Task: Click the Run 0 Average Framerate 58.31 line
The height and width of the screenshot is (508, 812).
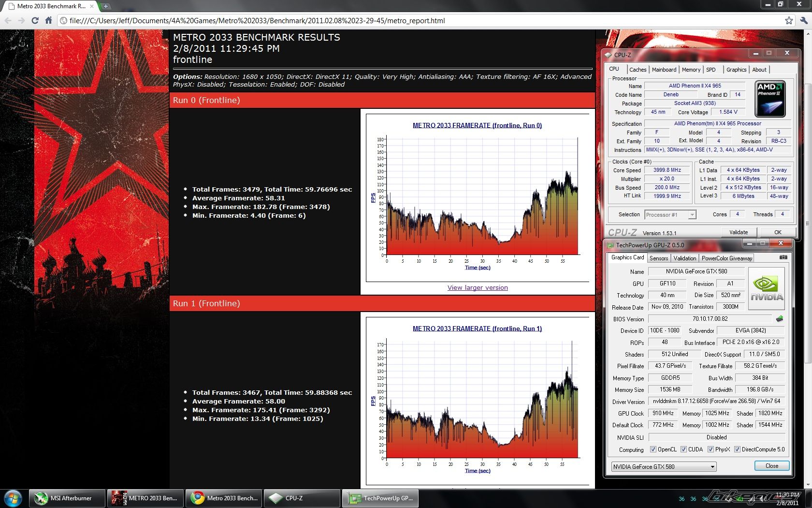Action: click(x=239, y=198)
